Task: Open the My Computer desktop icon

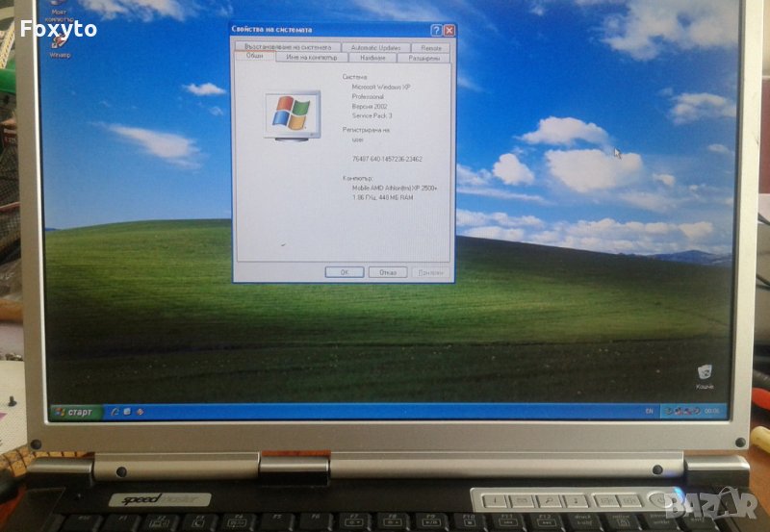Action: 60,10
